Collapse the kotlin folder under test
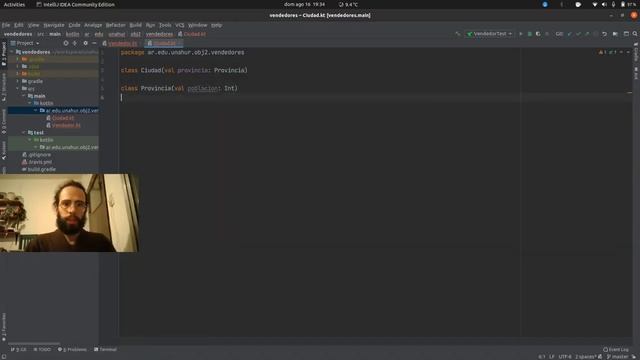Image resolution: width=640 pixels, height=360 pixels. point(30,140)
